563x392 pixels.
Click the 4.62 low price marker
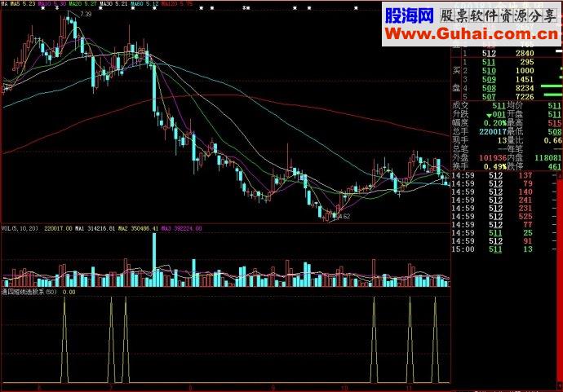point(344,216)
